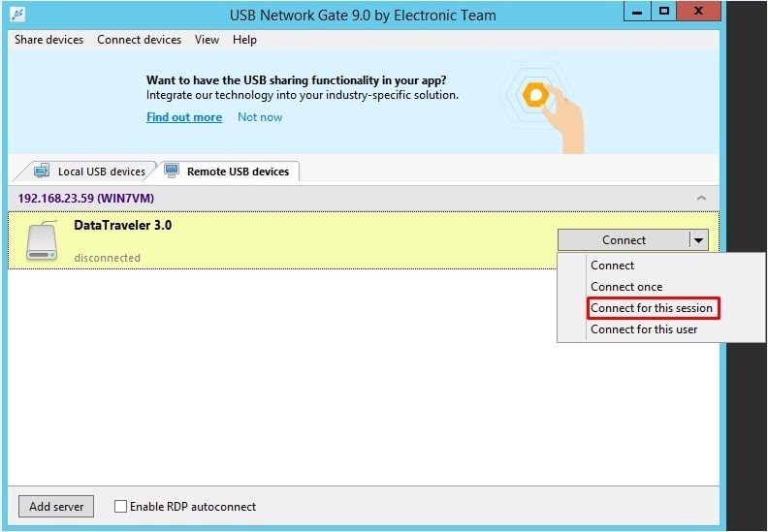Viewport: 768px width, 532px height.
Task: Follow the Find out more link
Action: click(x=184, y=117)
